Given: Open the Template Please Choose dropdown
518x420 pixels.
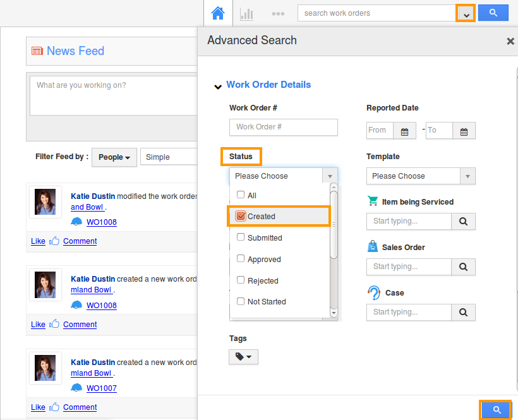Looking at the screenshot, I should (x=421, y=176).
